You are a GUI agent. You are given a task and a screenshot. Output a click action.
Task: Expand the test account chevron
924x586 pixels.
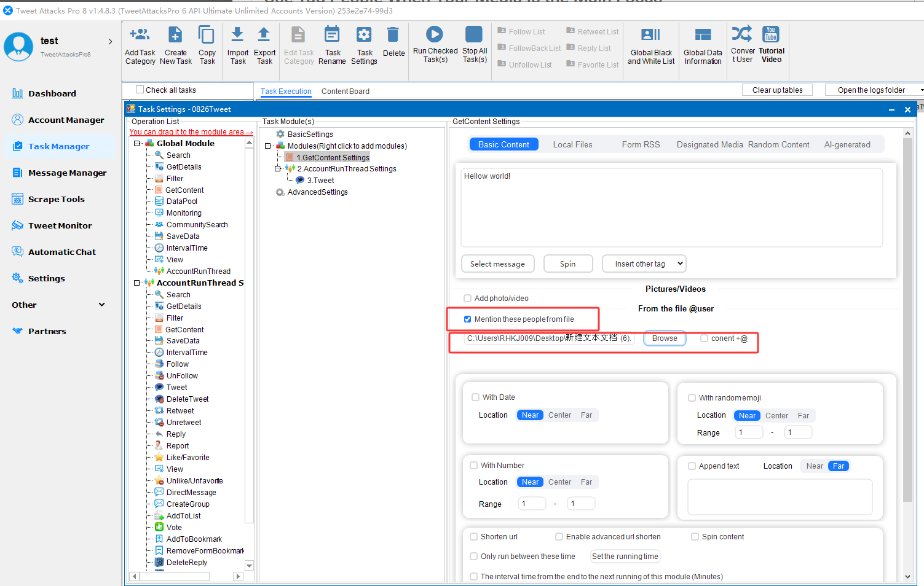pyautogui.click(x=111, y=42)
